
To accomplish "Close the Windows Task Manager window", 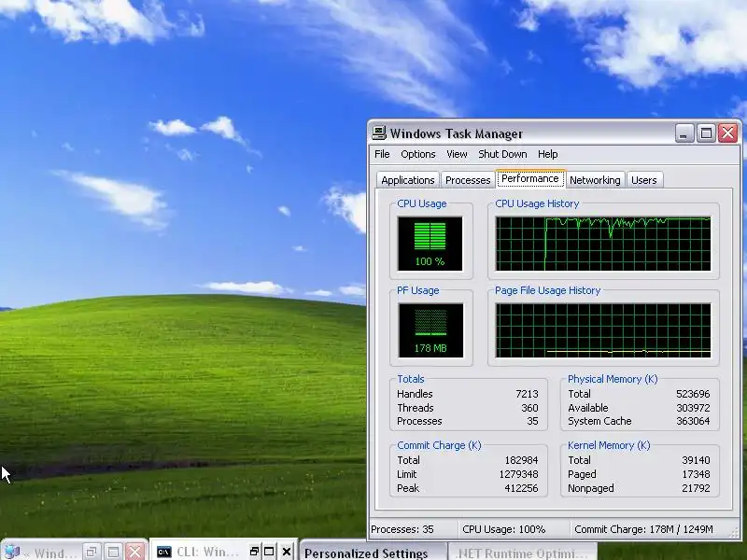I will [728, 133].
